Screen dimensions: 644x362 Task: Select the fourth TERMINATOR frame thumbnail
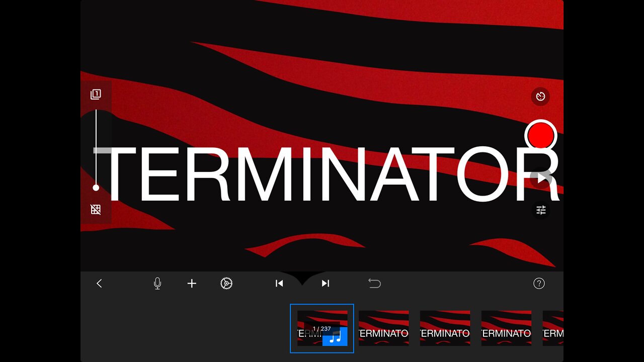506,328
